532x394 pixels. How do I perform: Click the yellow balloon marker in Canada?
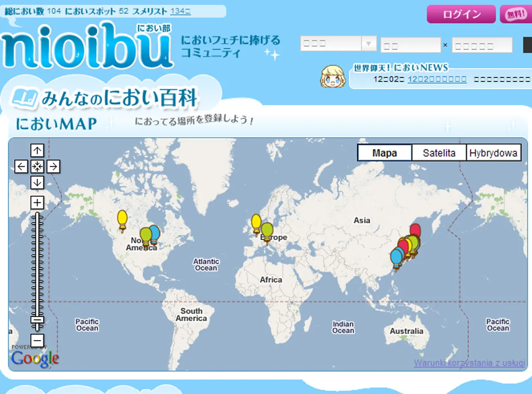click(122, 218)
